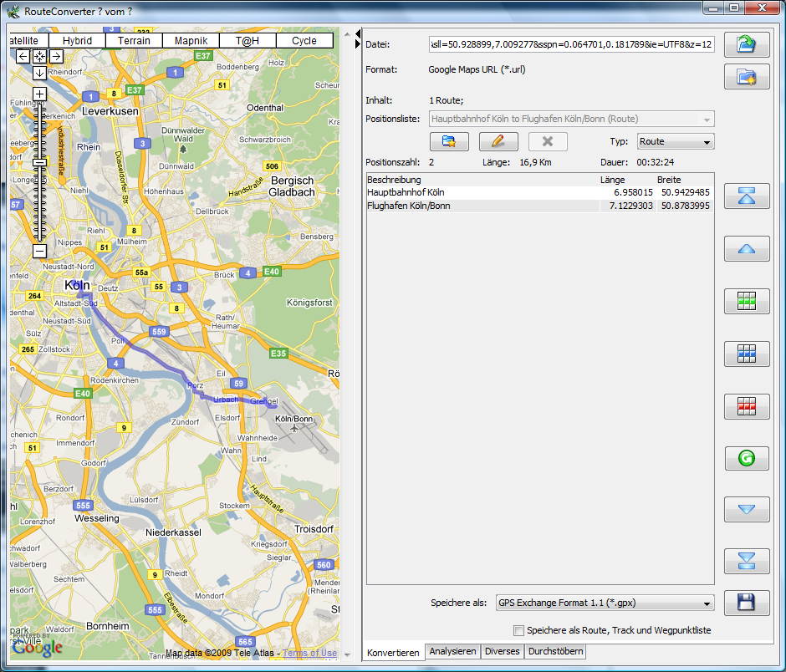Click latitude value 50.8783995
The image size is (786, 672).
click(686, 206)
